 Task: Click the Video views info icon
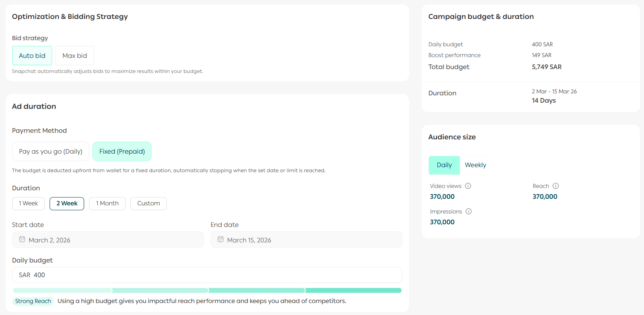tap(468, 186)
